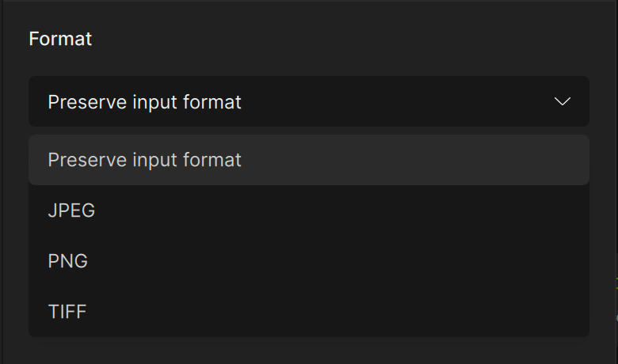Keep the input format via first list entry
618x364 pixels.
tap(309, 160)
